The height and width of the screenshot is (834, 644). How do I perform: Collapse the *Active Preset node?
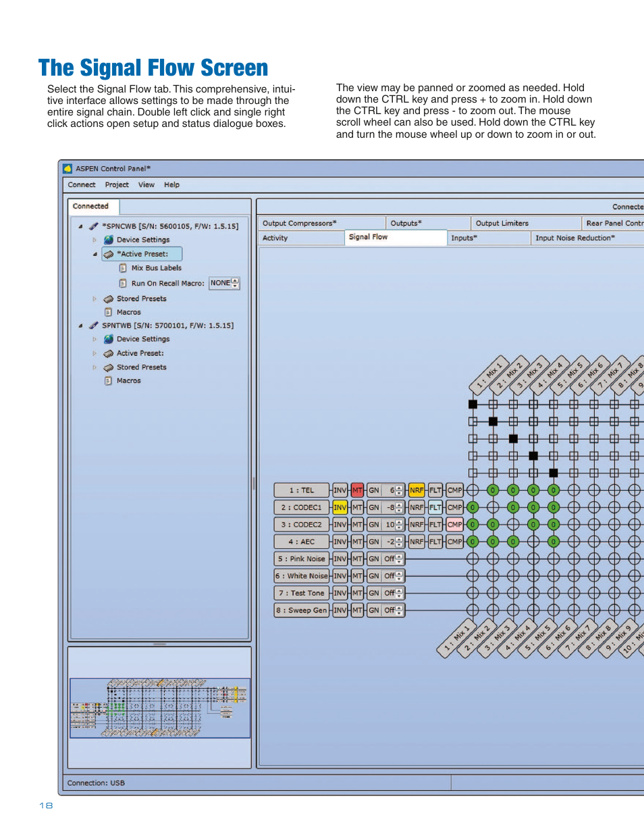[95, 255]
